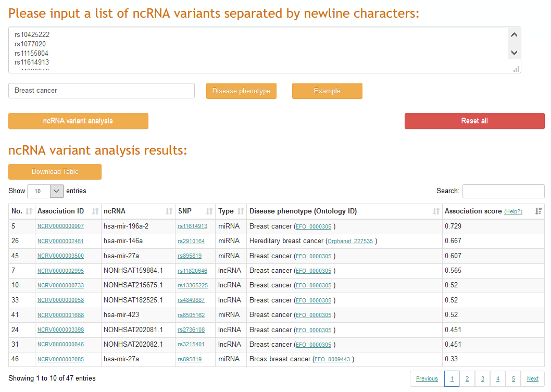Sort by Disease phenotype column icon
The height and width of the screenshot is (392, 551).
pyautogui.click(x=436, y=211)
